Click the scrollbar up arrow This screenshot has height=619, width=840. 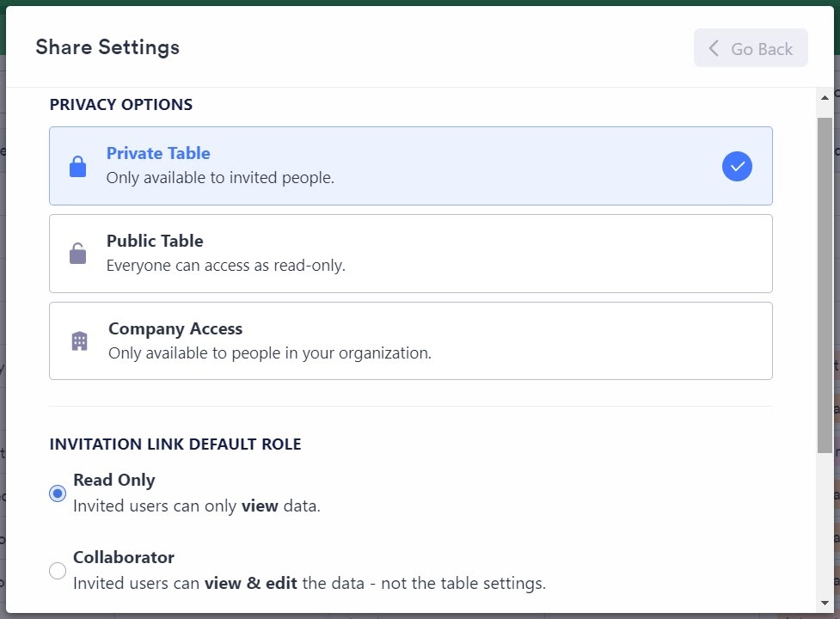tap(825, 98)
